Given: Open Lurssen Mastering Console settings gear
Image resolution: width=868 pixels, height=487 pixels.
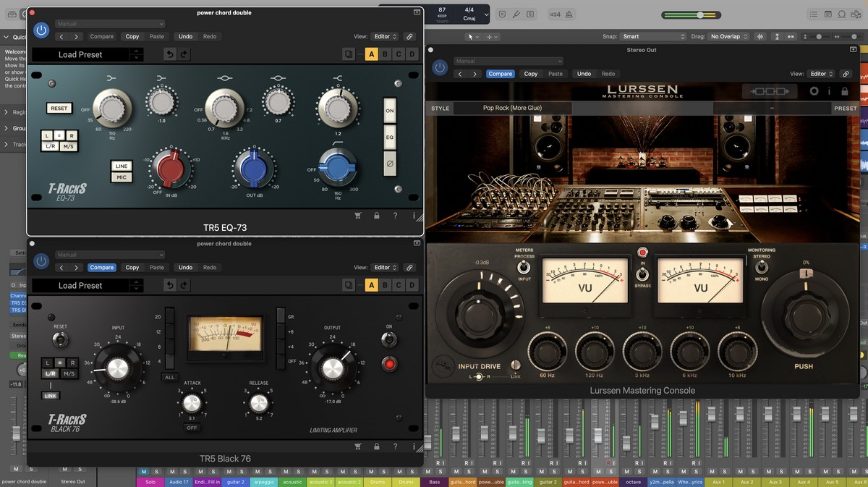Looking at the screenshot, I should [x=814, y=92].
